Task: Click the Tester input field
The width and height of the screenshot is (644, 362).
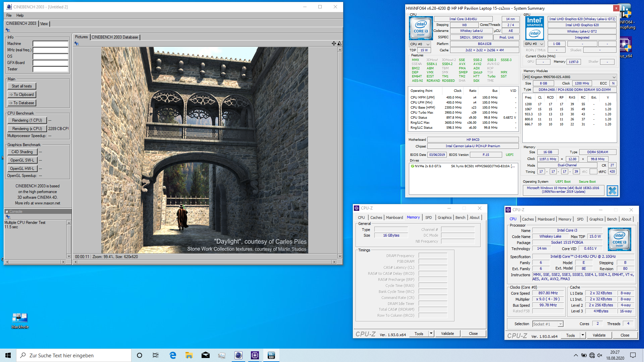Action: click(x=50, y=69)
